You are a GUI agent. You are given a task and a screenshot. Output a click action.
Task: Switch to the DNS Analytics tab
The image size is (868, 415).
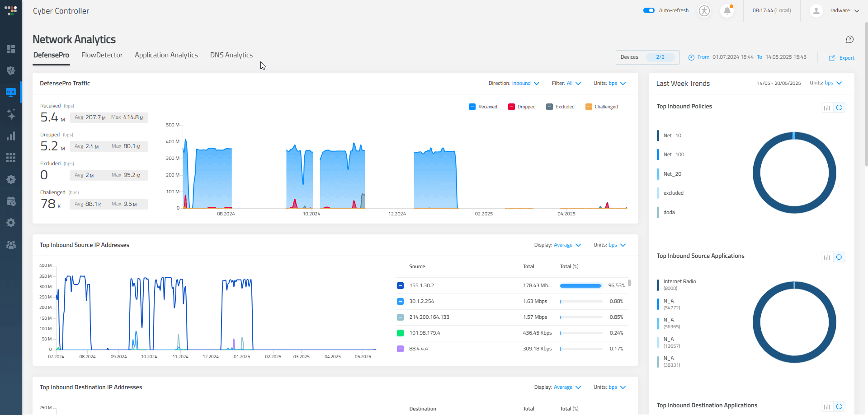pos(231,55)
